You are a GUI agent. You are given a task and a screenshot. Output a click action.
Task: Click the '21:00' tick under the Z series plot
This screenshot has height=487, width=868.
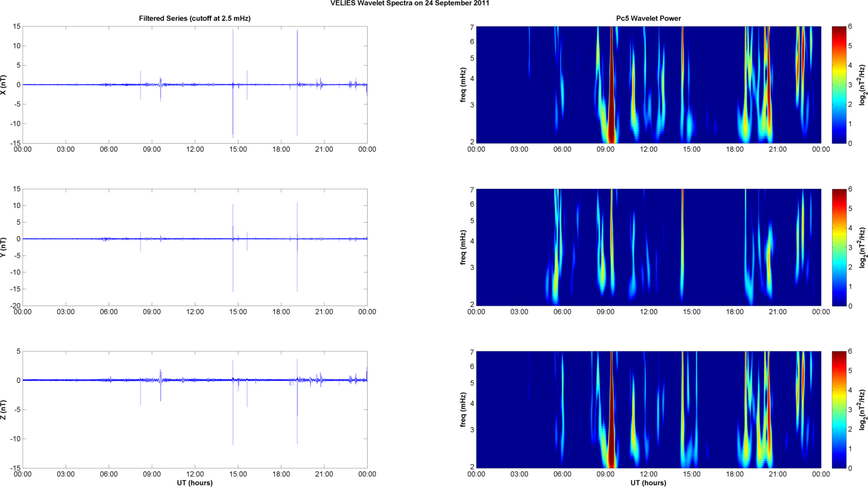[x=324, y=474]
